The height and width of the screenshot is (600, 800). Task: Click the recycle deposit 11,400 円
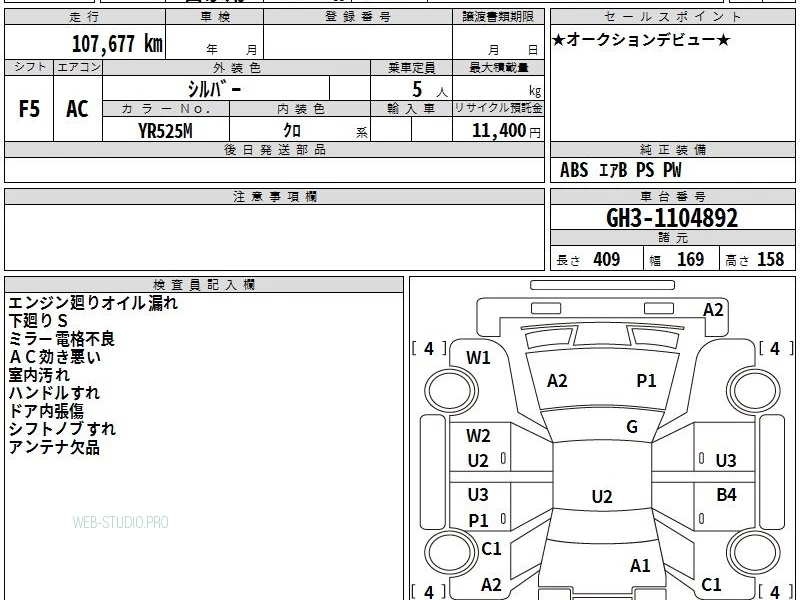coord(506,131)
